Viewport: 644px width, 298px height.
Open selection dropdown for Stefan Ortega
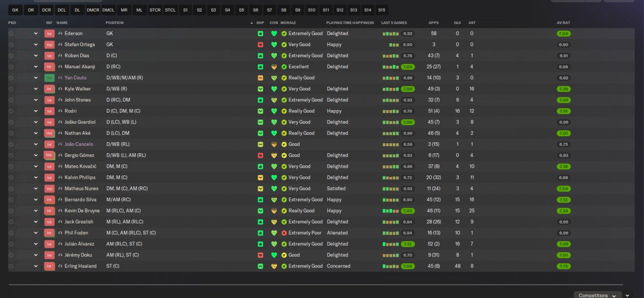tap(36, 45)
